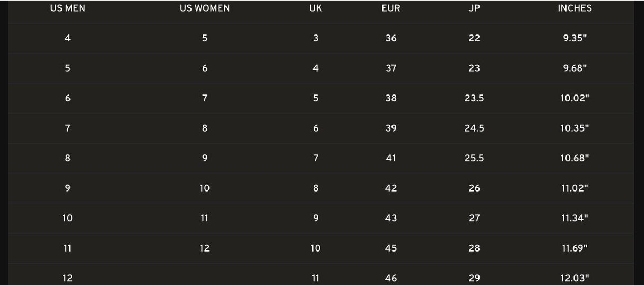The height and width of the screenshot is (286, 644).
Task: Select EUR size 41 cell
Action: (x=391, y=158)
